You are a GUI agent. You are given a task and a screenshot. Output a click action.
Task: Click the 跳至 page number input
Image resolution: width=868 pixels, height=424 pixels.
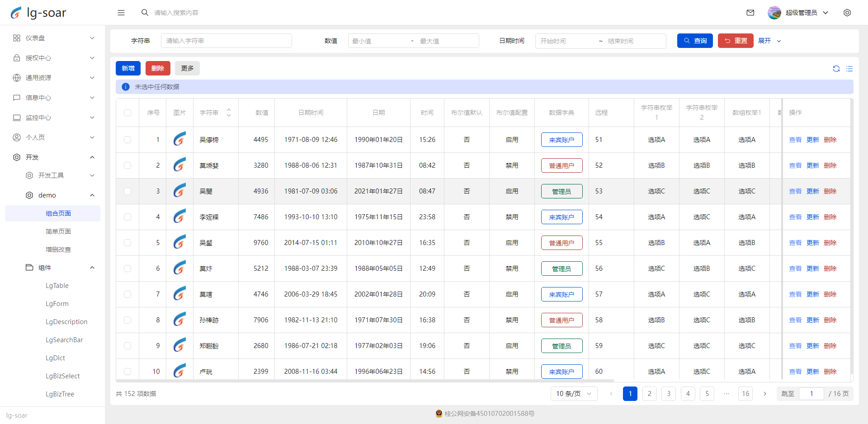811,394
